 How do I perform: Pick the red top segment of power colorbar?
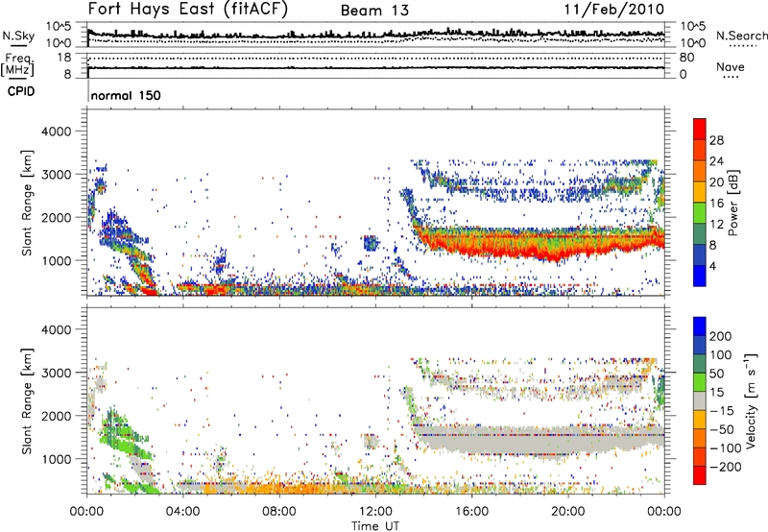click(700, 129)
